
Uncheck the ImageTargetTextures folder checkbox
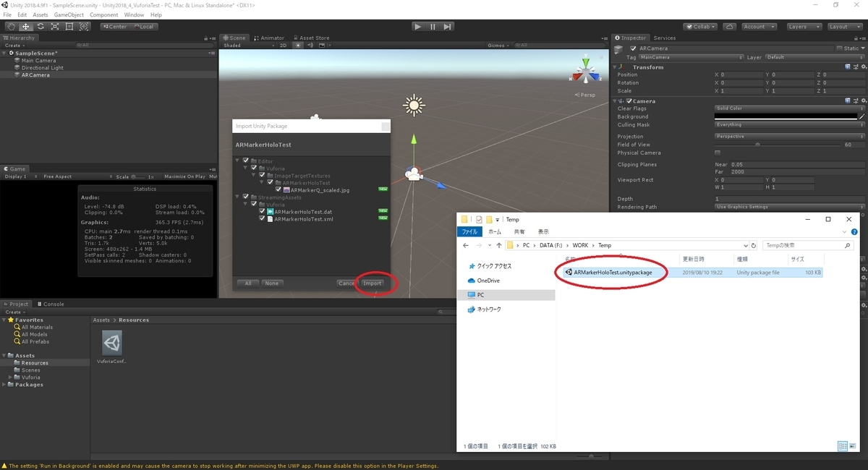tap(263, 175)
